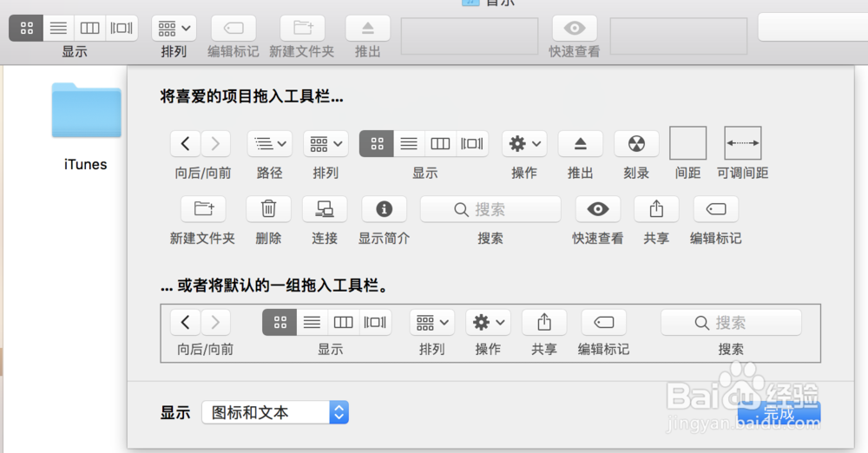Select the 间距 space item
868x453 pixels.
coord(688,143)
